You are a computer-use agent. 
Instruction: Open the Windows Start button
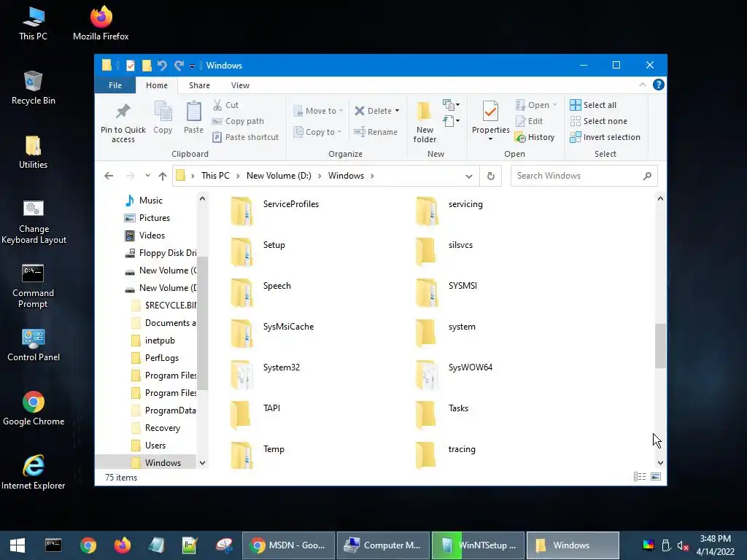[x=18, y=545]
